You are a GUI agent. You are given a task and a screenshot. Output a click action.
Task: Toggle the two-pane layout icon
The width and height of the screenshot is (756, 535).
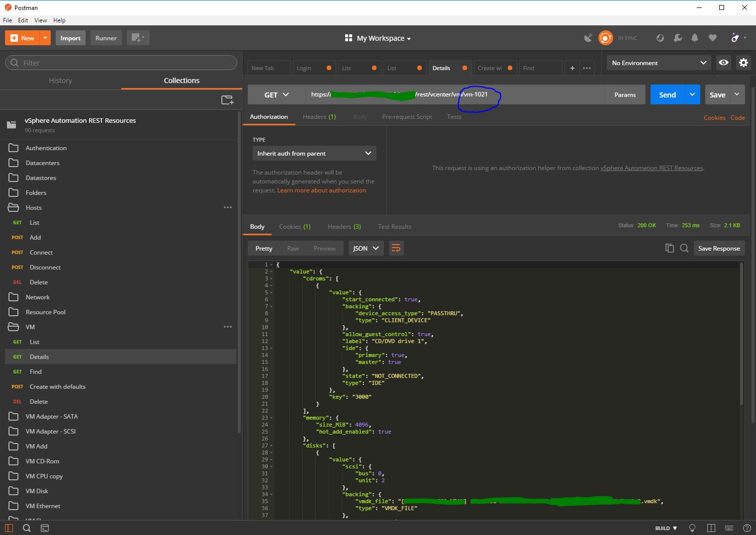point(711,528)
